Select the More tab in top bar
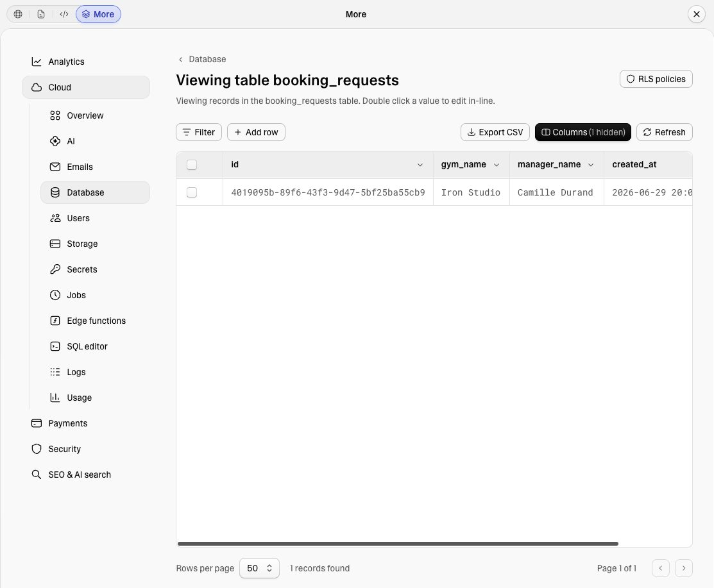Image resolution: width=714 pixels, height=588 pixels. [x=98, y=14]
